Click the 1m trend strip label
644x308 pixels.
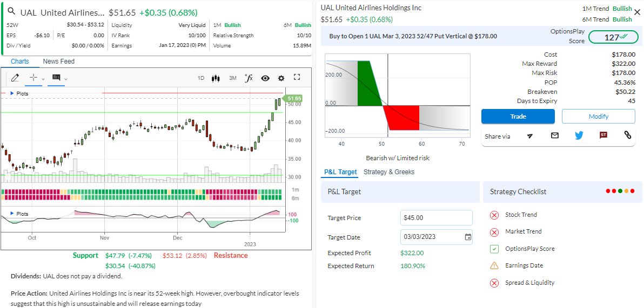tap(295, 190)
